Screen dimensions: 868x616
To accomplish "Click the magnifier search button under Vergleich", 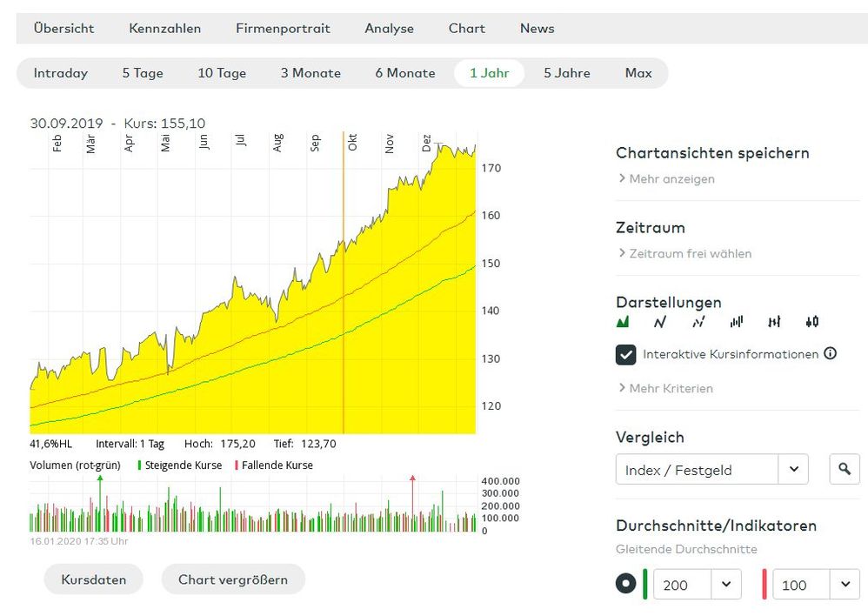I will tap(844, 470).
